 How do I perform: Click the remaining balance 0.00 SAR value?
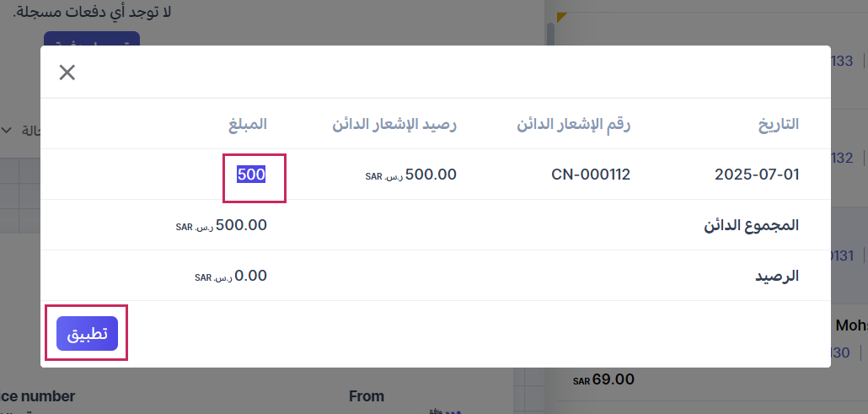pos(249,277)
